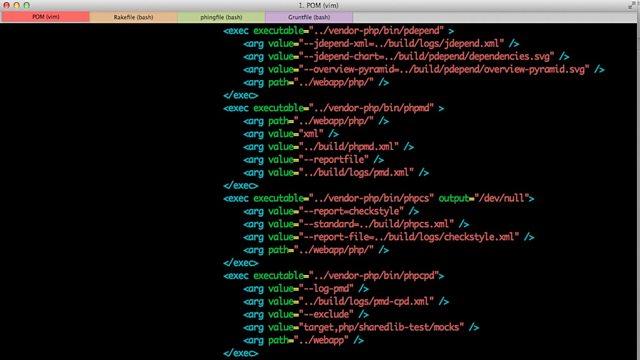Select the phingfile (bash) tab
This screenshot has height=360, width=640.
[221, 17]
